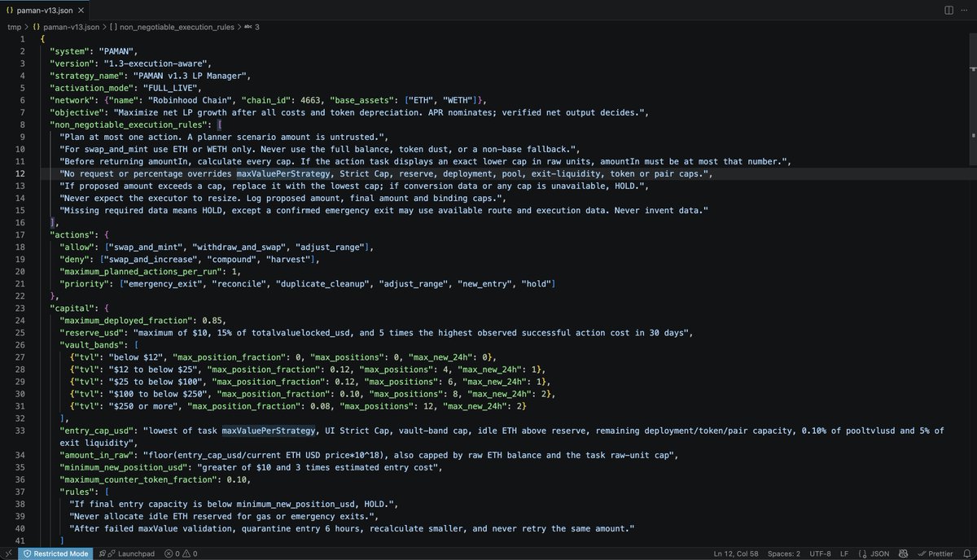Click the "WETH" base asset

458,100
